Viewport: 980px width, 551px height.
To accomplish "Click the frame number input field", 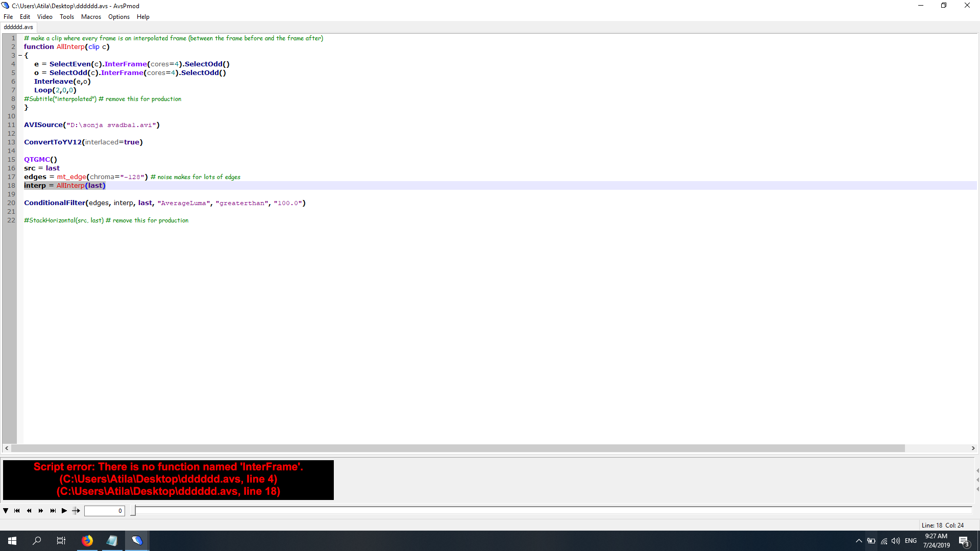I will pyautogui.click(x=104, y=511).
